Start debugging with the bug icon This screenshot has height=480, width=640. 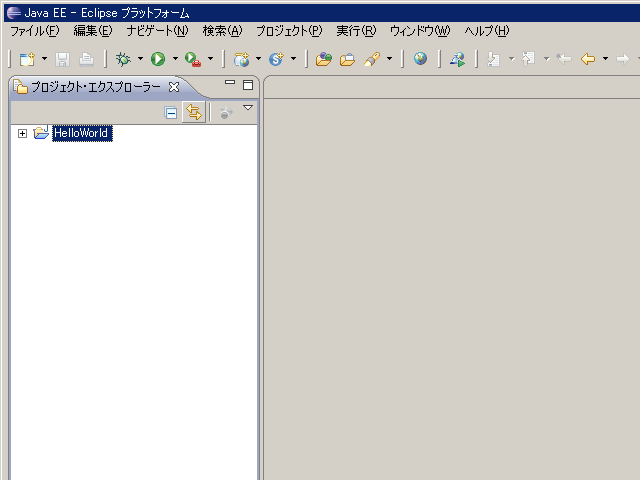(123, 59)
